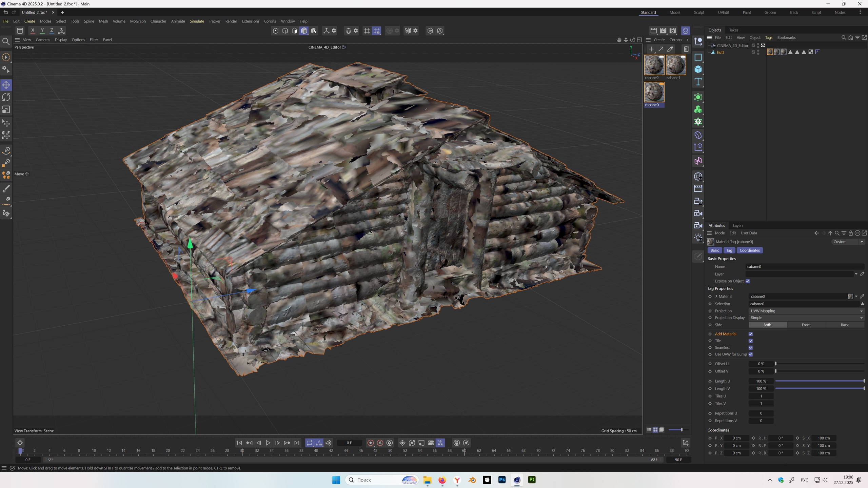Open the Projection UVW Mapping dropdown
Viewport: 868px width, 488px height.
click(806, 311)
